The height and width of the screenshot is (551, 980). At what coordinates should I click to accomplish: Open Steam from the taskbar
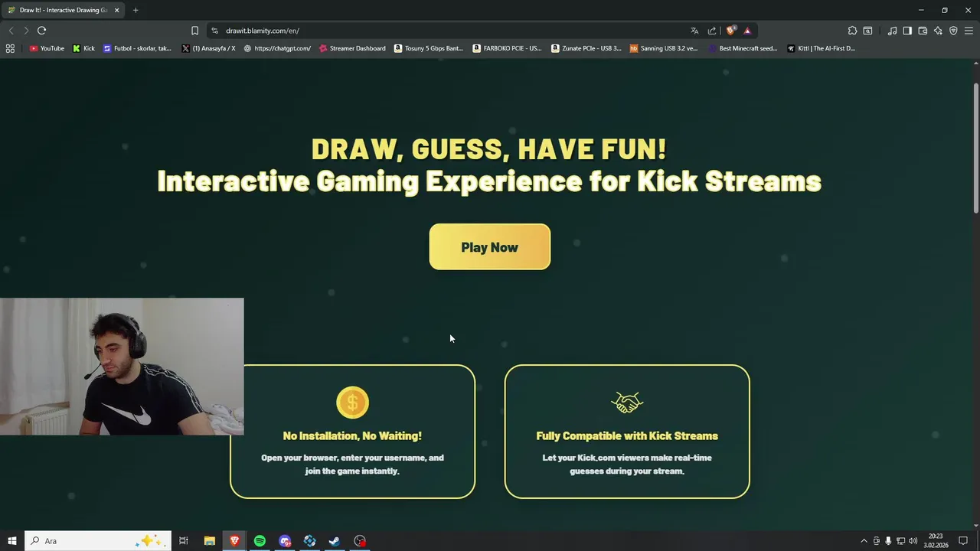[x=335, y=541]
